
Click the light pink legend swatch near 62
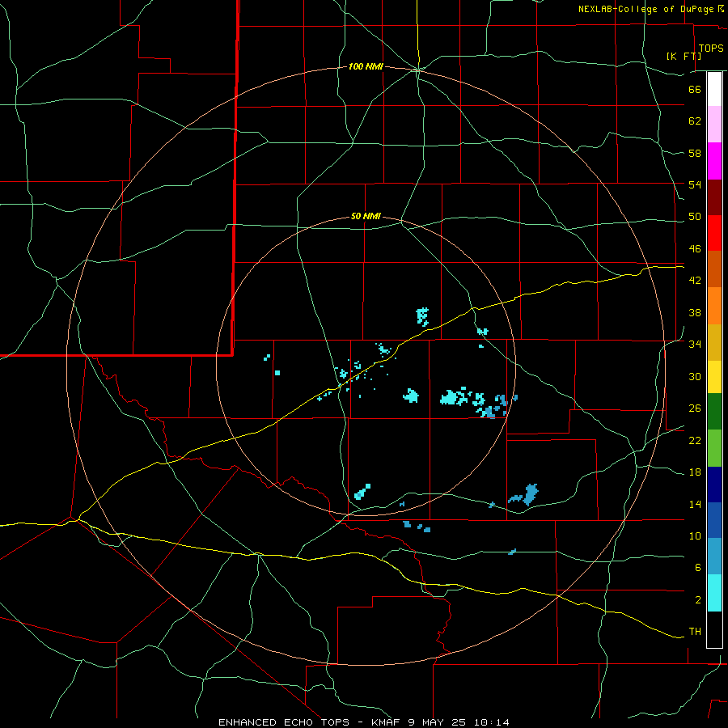click(x=714, y=125)
